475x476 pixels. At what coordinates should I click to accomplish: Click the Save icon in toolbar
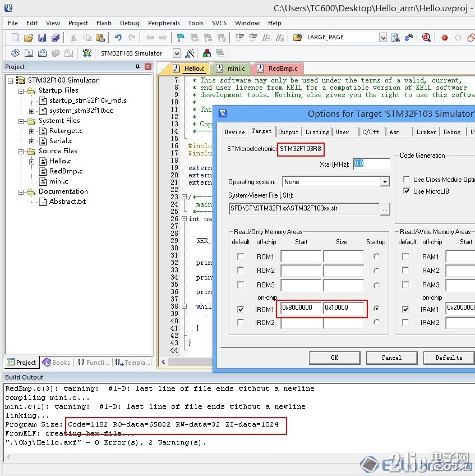coord(42,38)
